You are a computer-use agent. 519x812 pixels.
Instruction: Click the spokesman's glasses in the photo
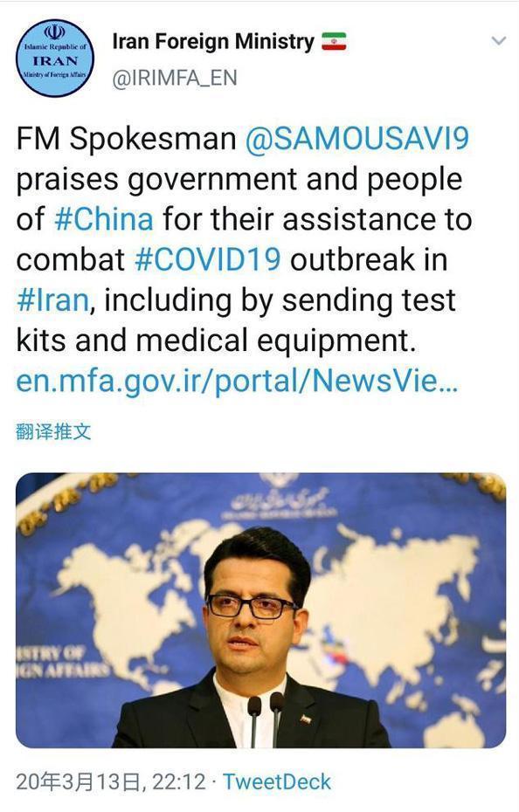tap(253, 606)
